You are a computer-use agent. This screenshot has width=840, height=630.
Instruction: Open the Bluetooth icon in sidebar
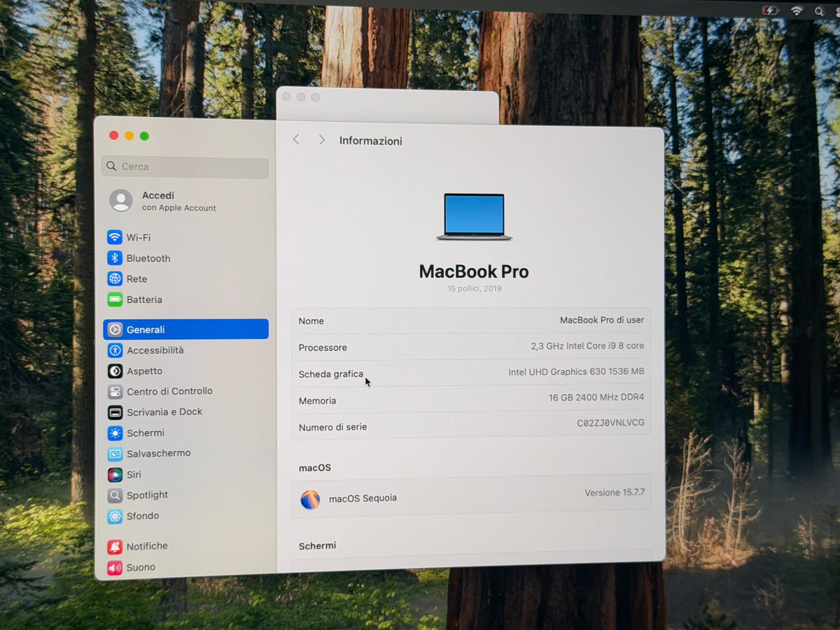tap(115, 258)
